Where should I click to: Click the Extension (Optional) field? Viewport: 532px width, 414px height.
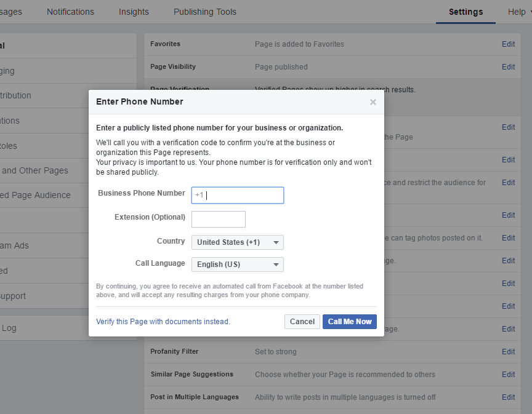tap(219, 220)
